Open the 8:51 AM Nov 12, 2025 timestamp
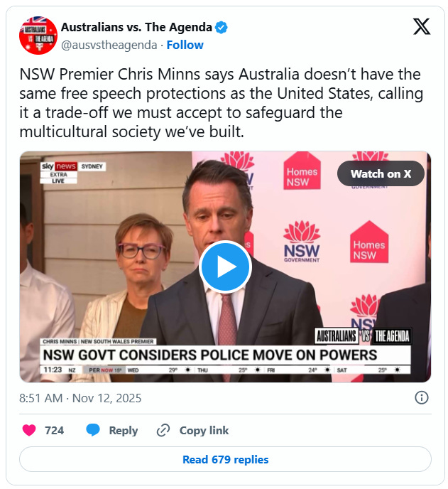Screen dimensions: 448x489 80,398
